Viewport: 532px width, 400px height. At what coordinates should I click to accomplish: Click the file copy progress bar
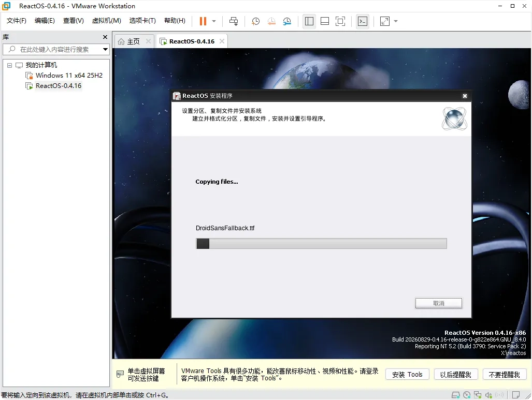(x=321, y=243)
